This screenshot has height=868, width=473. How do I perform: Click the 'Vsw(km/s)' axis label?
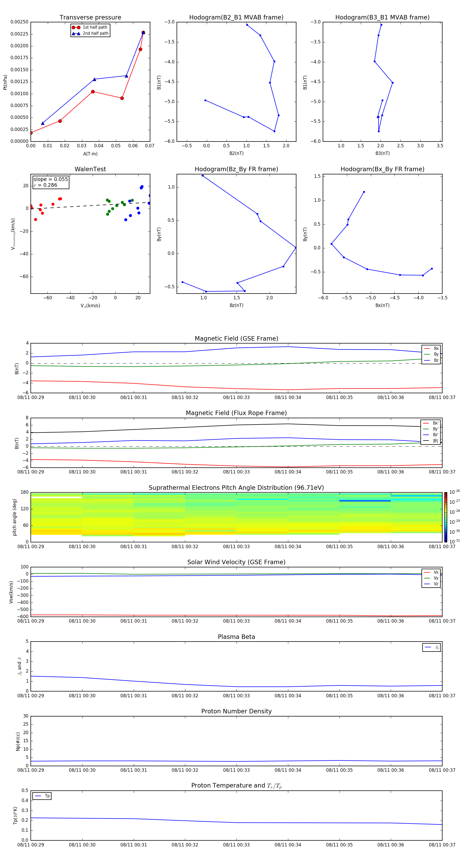(11, 592)
